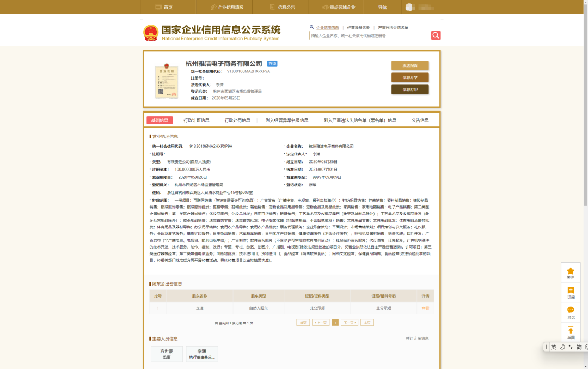Click the 股东及出资信息 section heading
Viewport: 588px width, 369px height.
pos(167,284)
